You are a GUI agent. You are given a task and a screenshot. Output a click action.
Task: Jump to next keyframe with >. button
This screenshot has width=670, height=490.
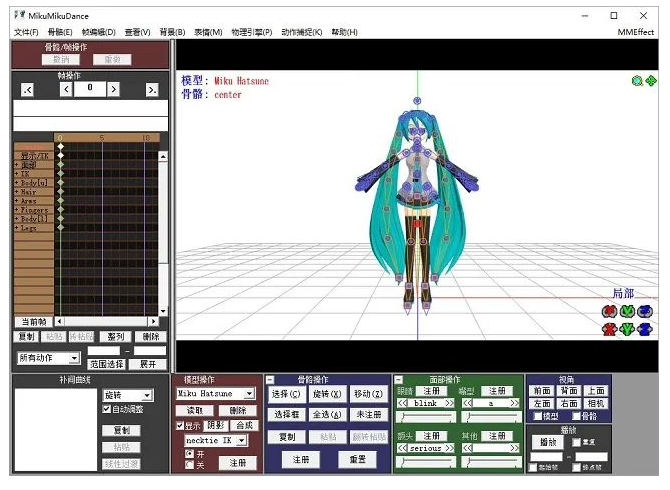(x=152, y=90)
